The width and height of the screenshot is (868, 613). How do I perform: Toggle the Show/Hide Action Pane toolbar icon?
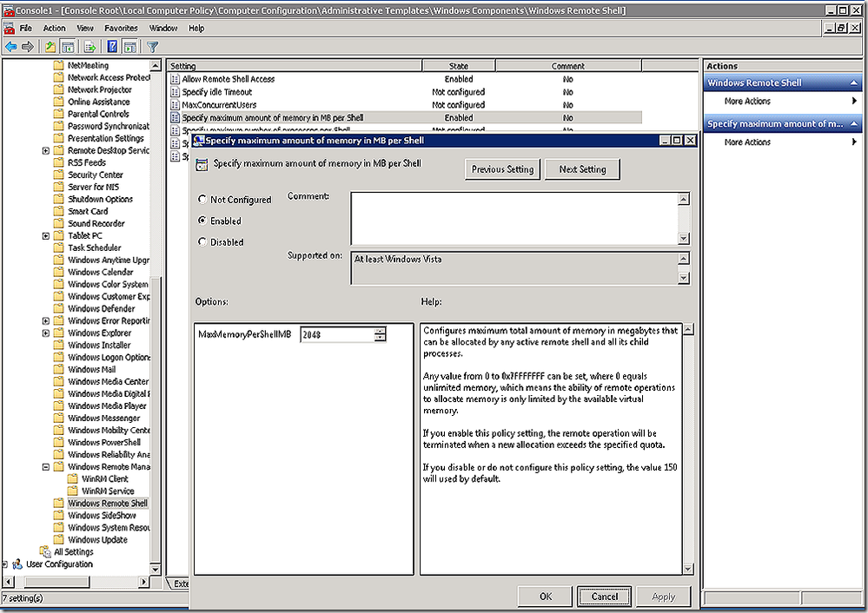(x=129, y=47)
